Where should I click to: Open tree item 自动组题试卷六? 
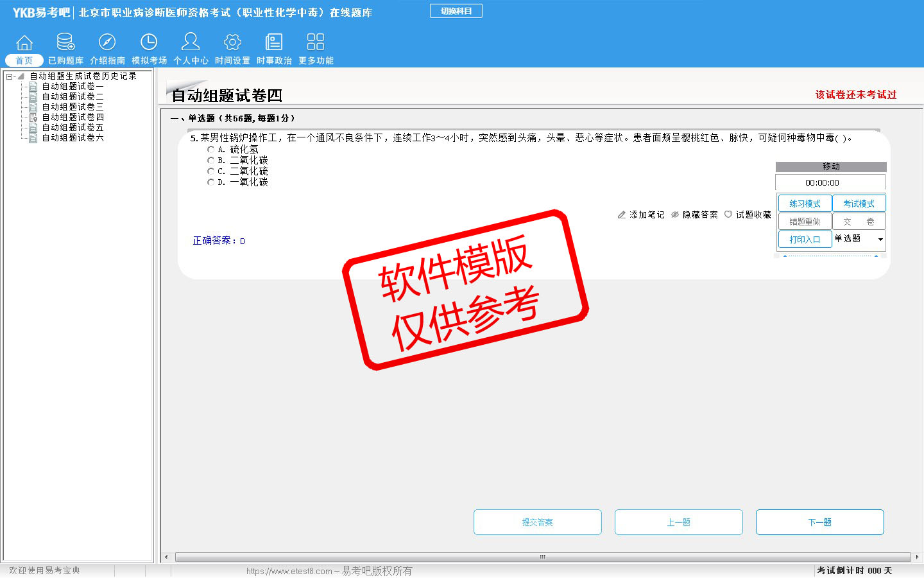click(73, 137)
